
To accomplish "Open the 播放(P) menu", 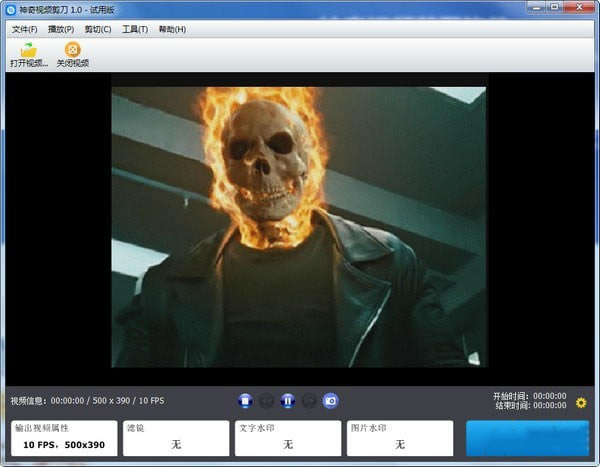I will (61, 29).
